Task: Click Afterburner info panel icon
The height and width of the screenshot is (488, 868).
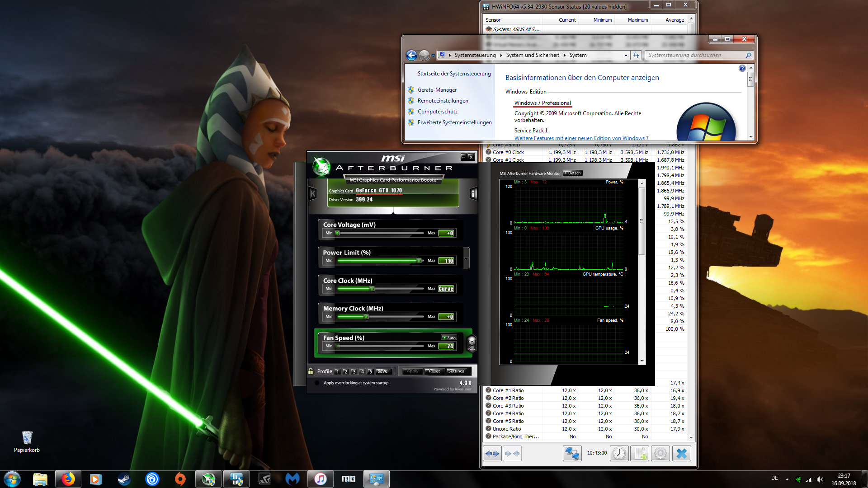Action: pos(473,194)
